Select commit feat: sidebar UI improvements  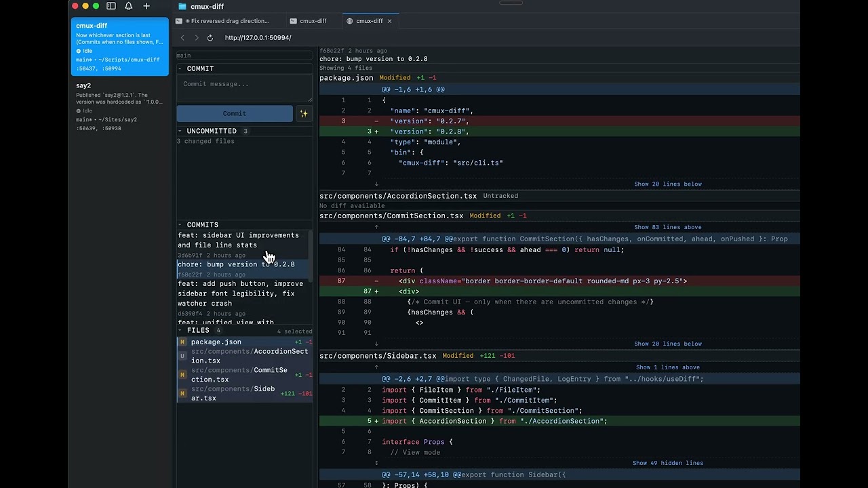[243, 245]
